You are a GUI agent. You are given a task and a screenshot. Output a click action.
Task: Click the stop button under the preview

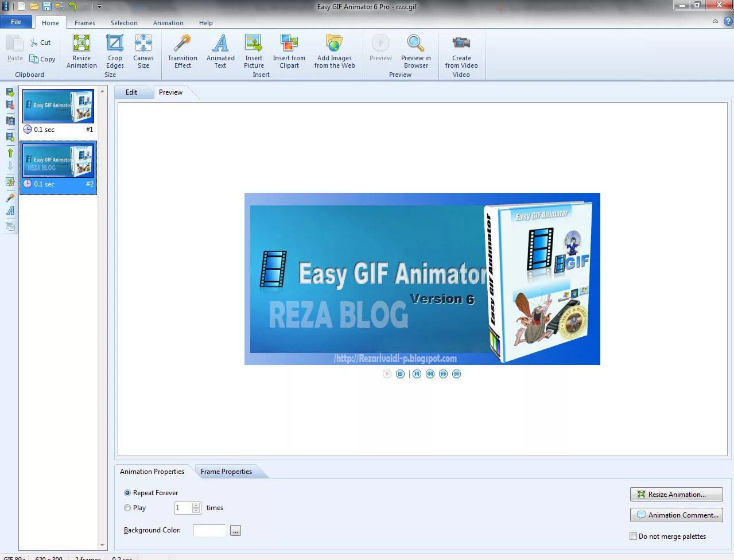[401, 374]
